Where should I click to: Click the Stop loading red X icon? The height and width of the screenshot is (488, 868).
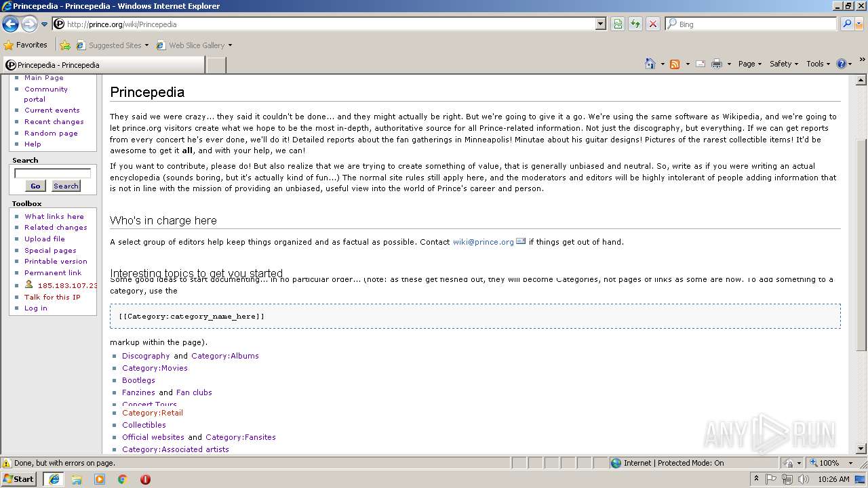[x=653, y=24]
